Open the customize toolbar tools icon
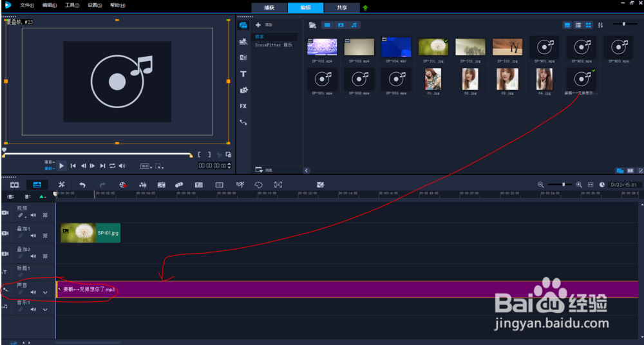The height and width of the screenshot is (345, 644). (x=62, y=185)
